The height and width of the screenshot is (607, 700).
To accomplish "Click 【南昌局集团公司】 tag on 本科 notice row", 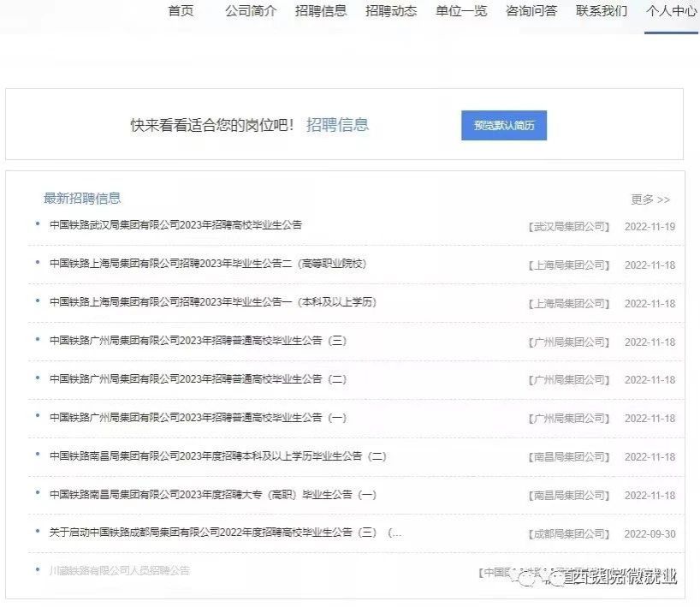I will point(569,457).
